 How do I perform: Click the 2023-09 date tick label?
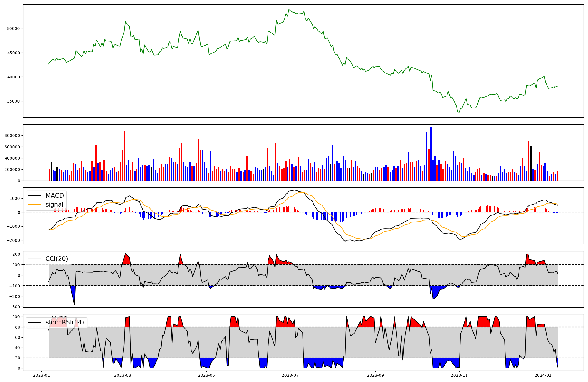375,375
